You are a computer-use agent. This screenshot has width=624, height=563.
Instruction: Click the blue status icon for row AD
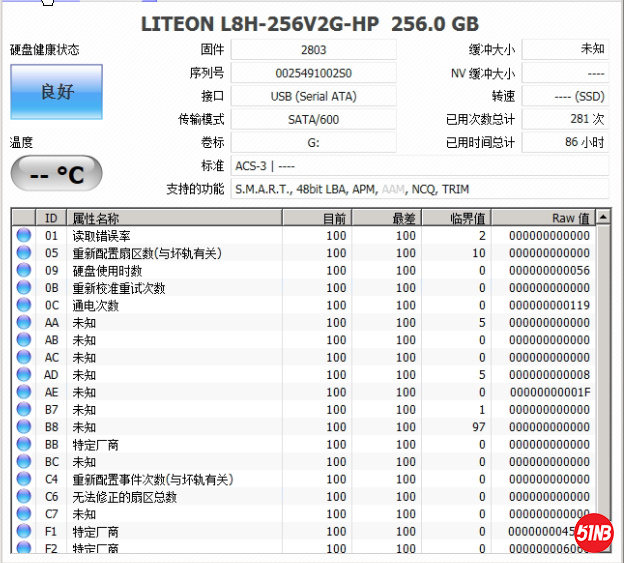(x=24, y=375)
